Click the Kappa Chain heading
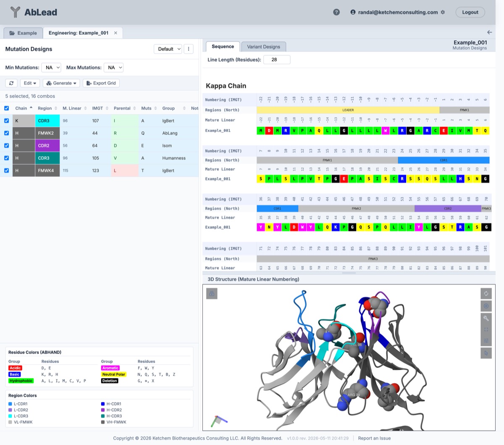The image size is (504, 445). coord(226,86)
